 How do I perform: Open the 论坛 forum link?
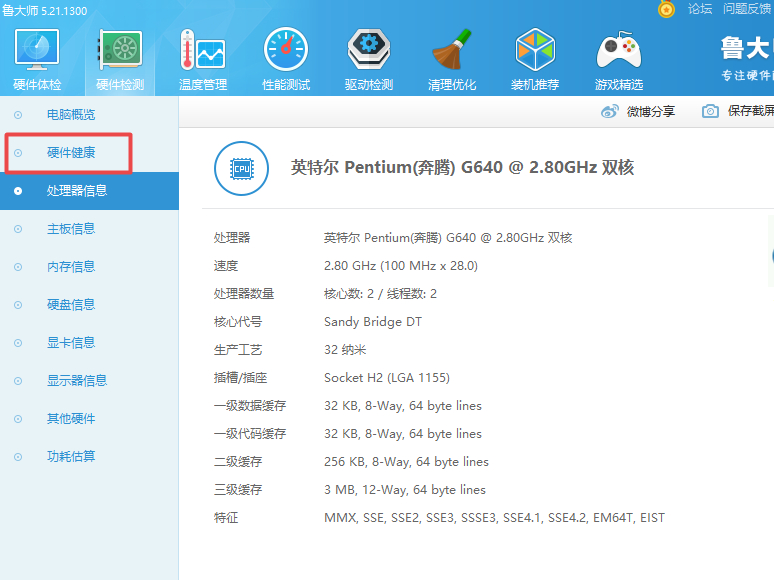pyautogui.click(x=700, y=9)
